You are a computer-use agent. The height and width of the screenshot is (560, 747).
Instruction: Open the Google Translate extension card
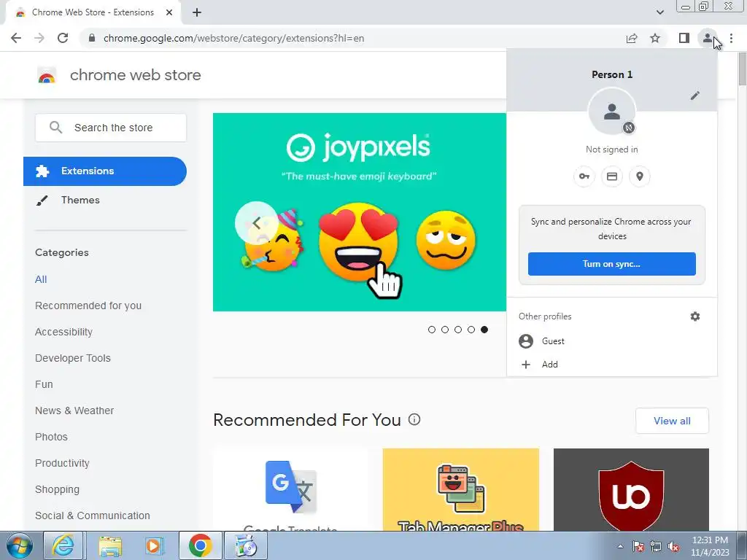tap(290, 489)
